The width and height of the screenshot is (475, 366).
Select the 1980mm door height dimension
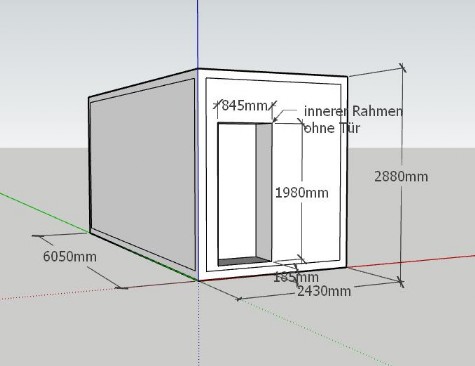pyautogui.click(x=302, y=193)
